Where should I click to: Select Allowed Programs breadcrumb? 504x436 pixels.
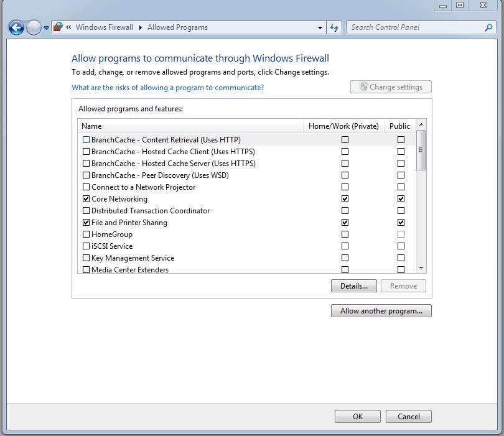coord(177,27)
